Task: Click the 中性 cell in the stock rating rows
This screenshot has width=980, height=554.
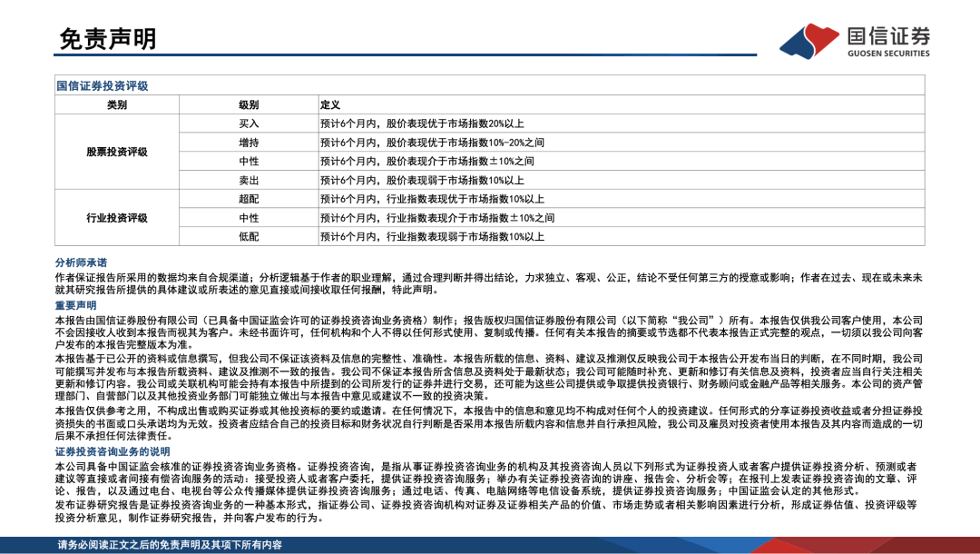Action: tap(249, 162)
